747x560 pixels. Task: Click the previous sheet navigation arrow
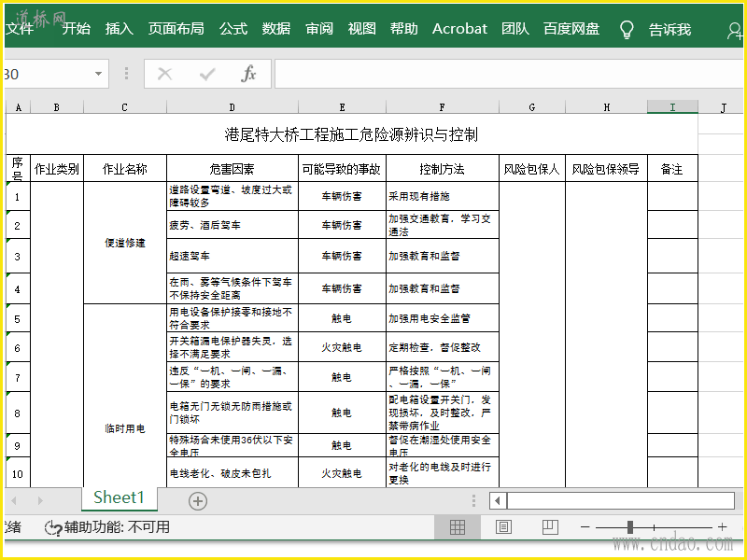tap(14, 500)
